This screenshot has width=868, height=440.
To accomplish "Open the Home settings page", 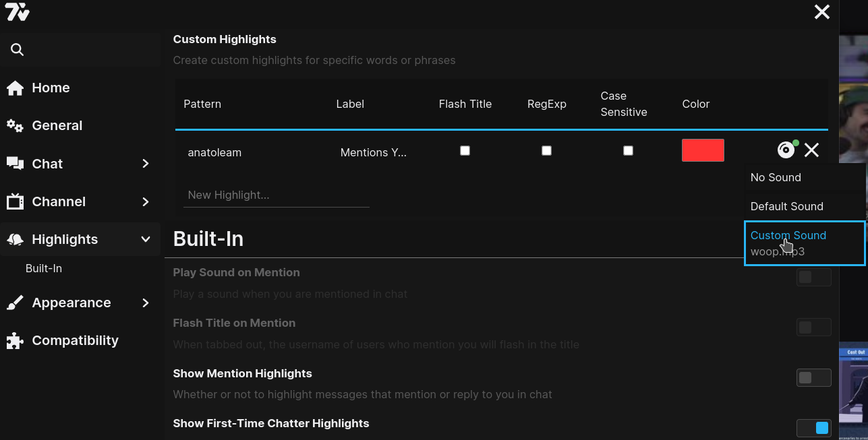I will coord(80,88).
